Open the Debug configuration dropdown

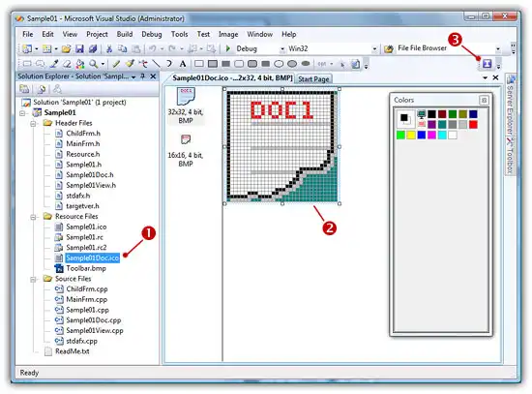[282, 49]
